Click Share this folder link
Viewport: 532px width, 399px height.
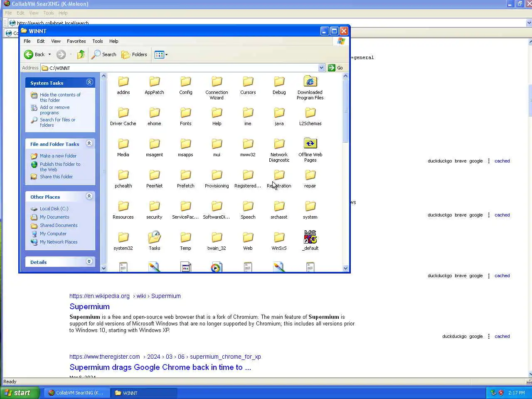pos(56,177)
